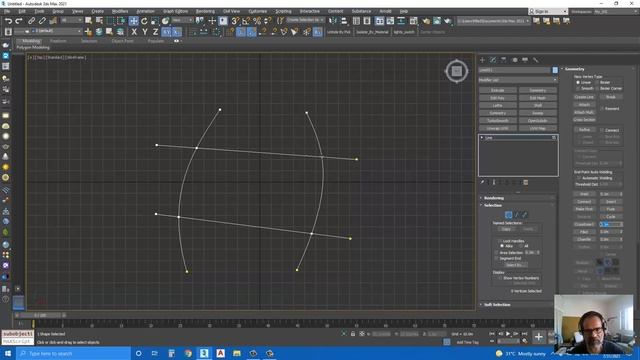Activate the Select and Scale tool
640x360 pixels.
(155, 21)
